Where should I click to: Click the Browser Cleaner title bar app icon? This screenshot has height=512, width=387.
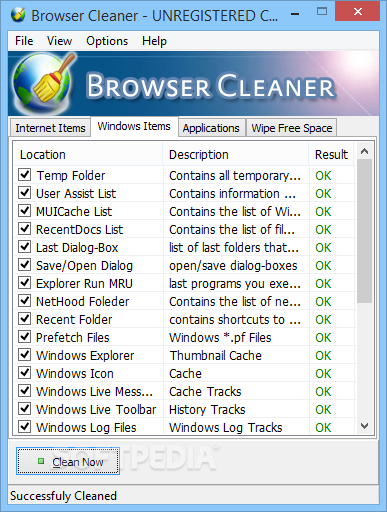click(18, 15)
